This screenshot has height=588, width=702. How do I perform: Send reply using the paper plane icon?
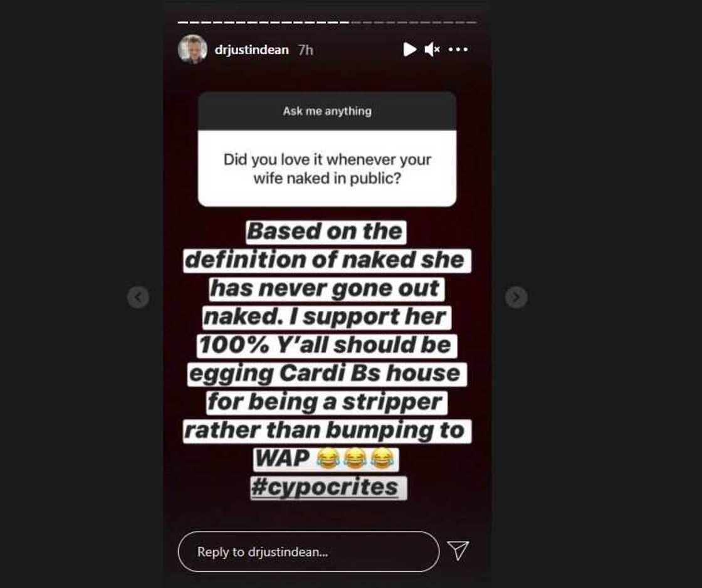458,550
